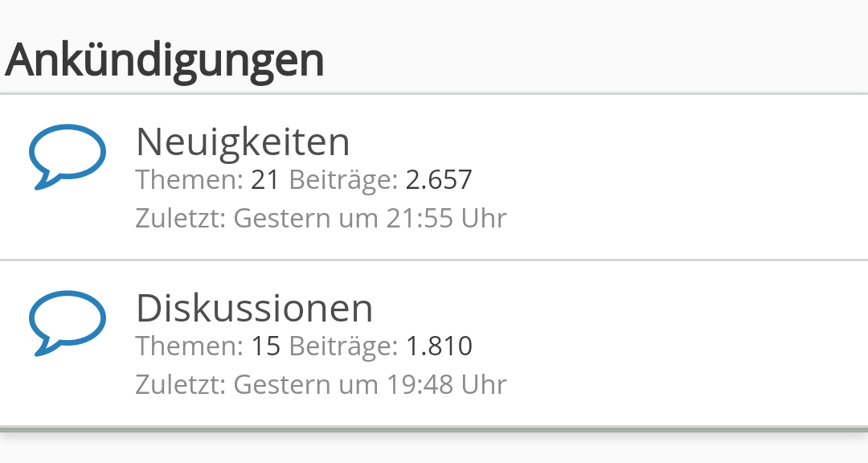Select the Ankündigungen category heading
The image size is (868, 463).
pos(165,60)
